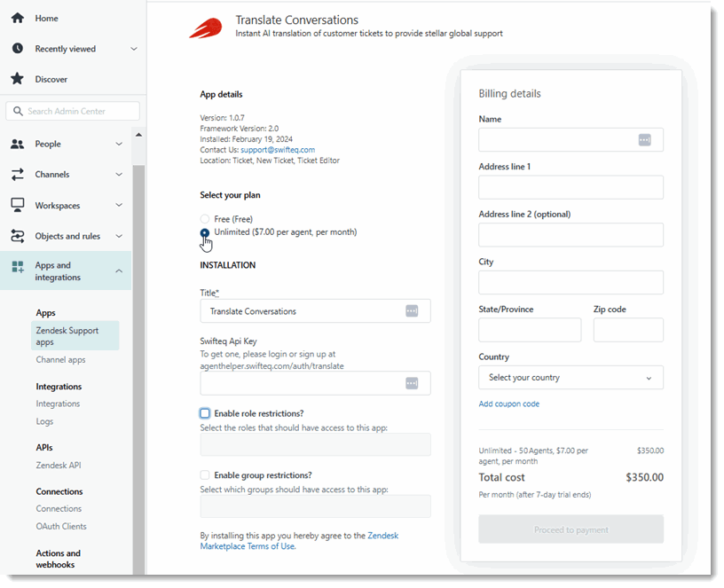Open the roles access selection field
724x588 pixels.
coord(315,444)
